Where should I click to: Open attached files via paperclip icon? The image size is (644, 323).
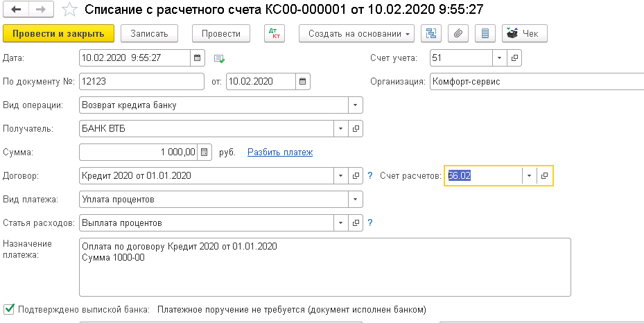click(458, 34)
